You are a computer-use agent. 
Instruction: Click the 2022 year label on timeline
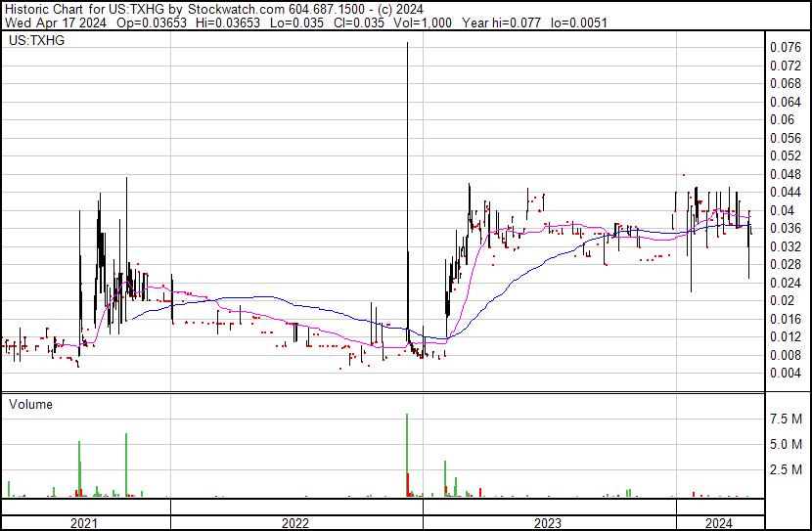(x=295, y=523)
